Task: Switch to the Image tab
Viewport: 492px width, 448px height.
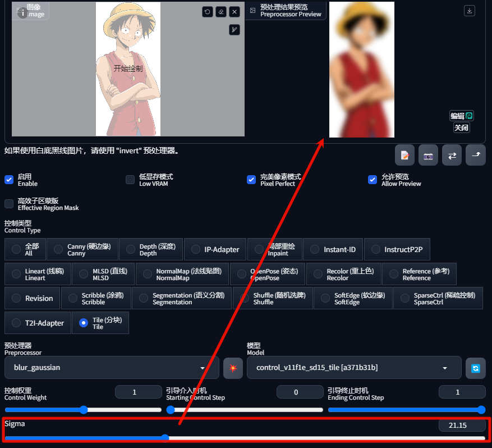Action: tap(30, 10)
